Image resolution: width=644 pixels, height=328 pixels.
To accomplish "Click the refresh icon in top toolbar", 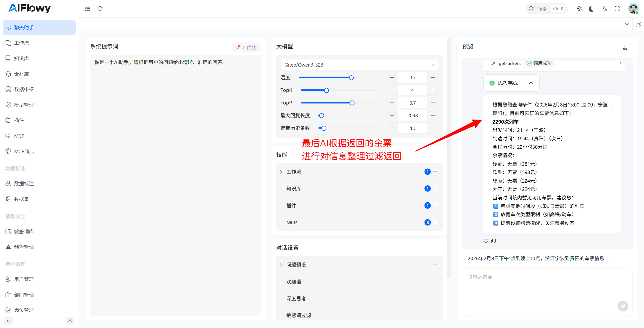I will [100, 9].
